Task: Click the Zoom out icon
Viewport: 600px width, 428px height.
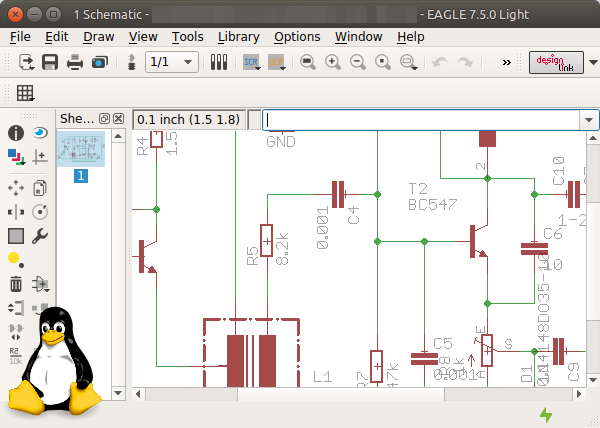Action: (x=357, y=62)
